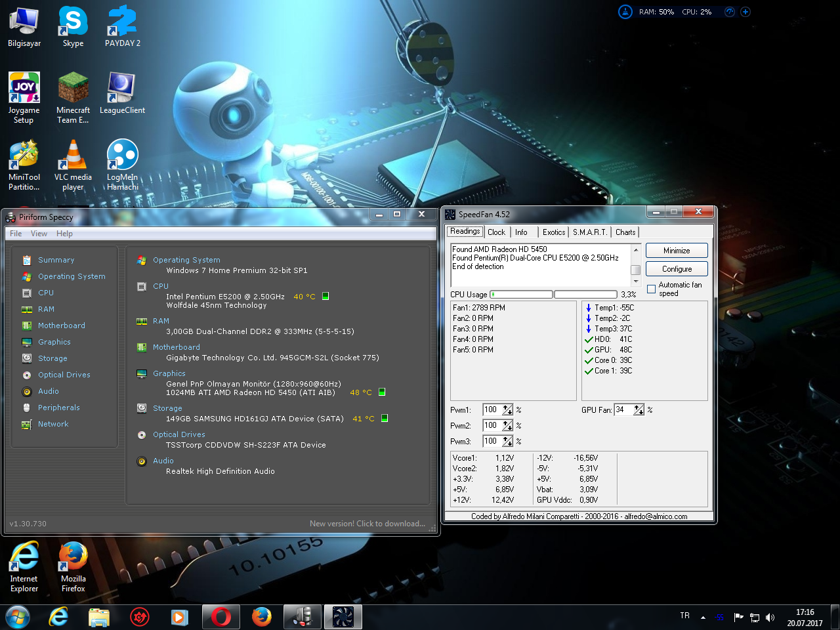Open the LeagueClient desktop shortcut
This screenshot has width=840, height=630.
pos(123,93)
